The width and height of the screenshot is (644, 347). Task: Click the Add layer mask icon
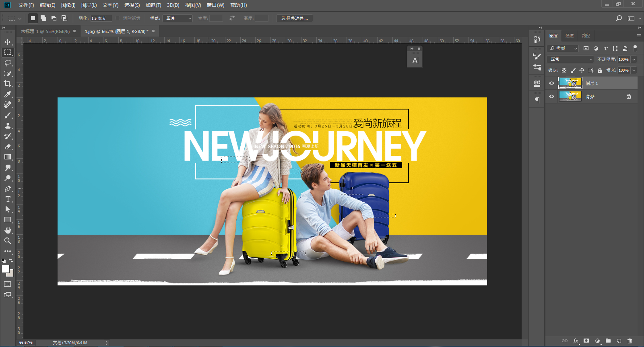tap(586, 341)
